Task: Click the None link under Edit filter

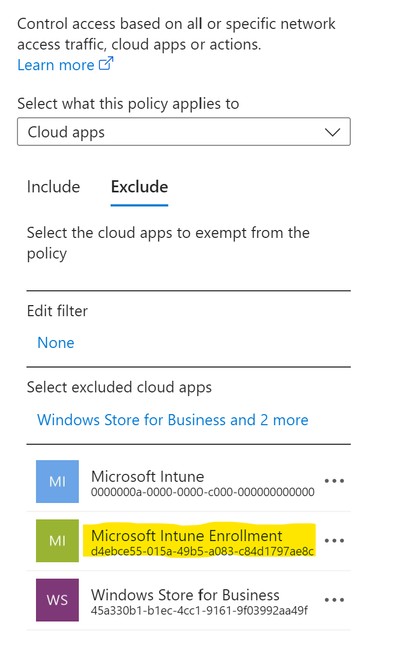Action: pos(56,343)
